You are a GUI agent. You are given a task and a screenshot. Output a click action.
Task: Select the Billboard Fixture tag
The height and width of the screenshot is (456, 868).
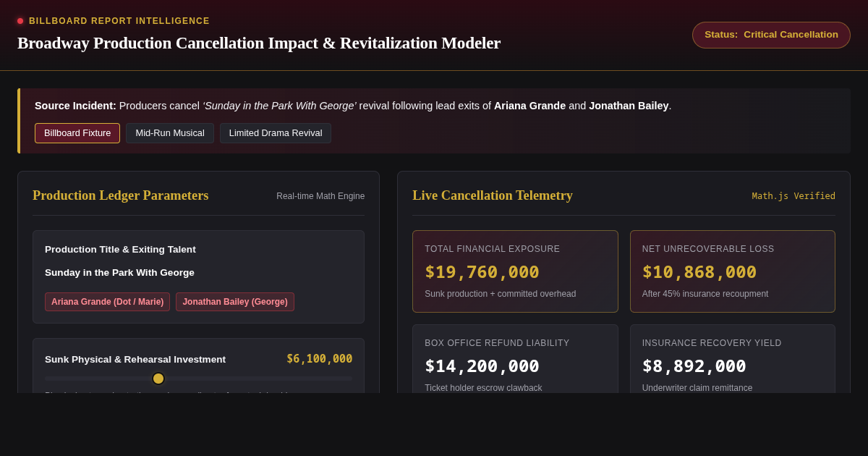pyautogui.click(x=77, y=133)
